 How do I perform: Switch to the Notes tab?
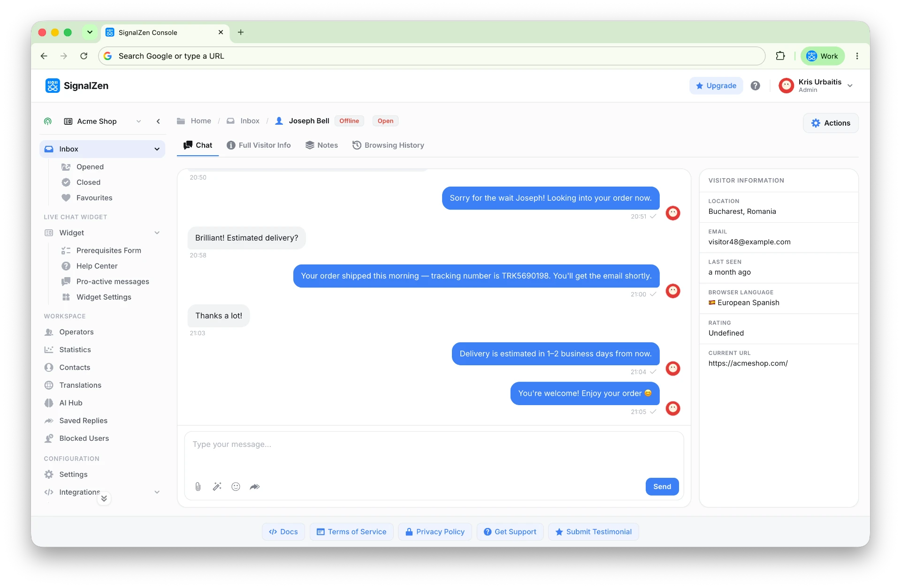321,145
